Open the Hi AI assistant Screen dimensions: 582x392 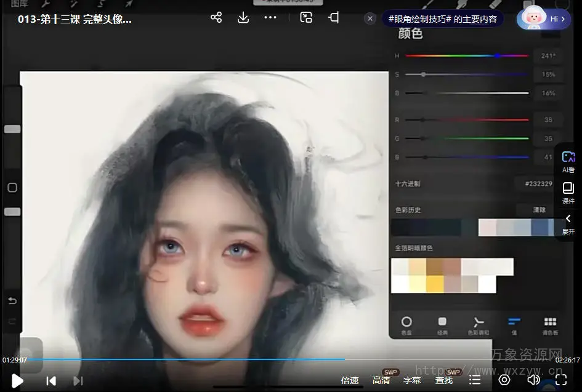(x=543, y=19)
